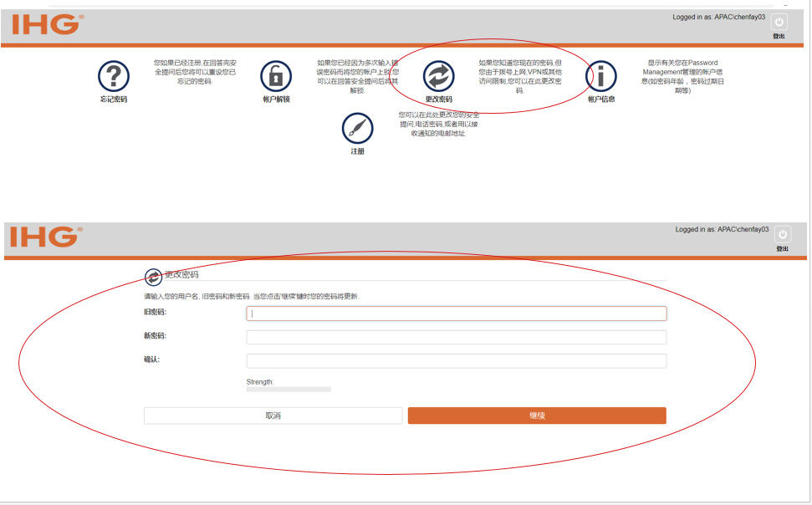Image resolution: width=812 pixels, height=505 pixels.
Task: Click the power icon beside 登出 in top banner
Action: click(x=781, y=21)
